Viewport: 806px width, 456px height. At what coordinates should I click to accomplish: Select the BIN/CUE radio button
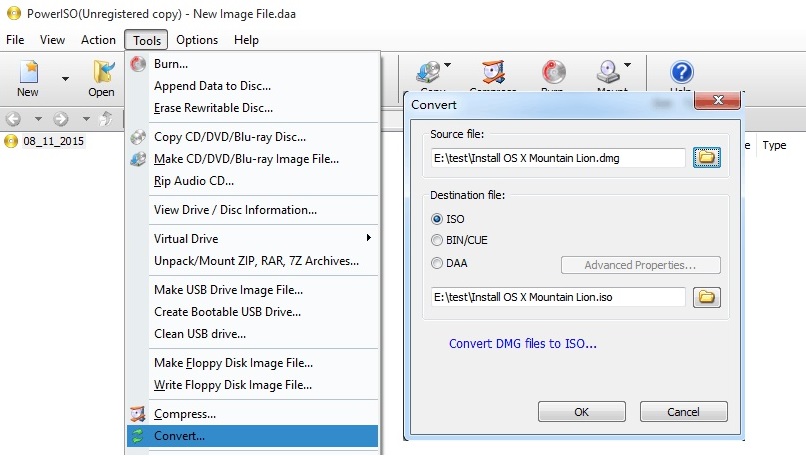tap(437, 240)
